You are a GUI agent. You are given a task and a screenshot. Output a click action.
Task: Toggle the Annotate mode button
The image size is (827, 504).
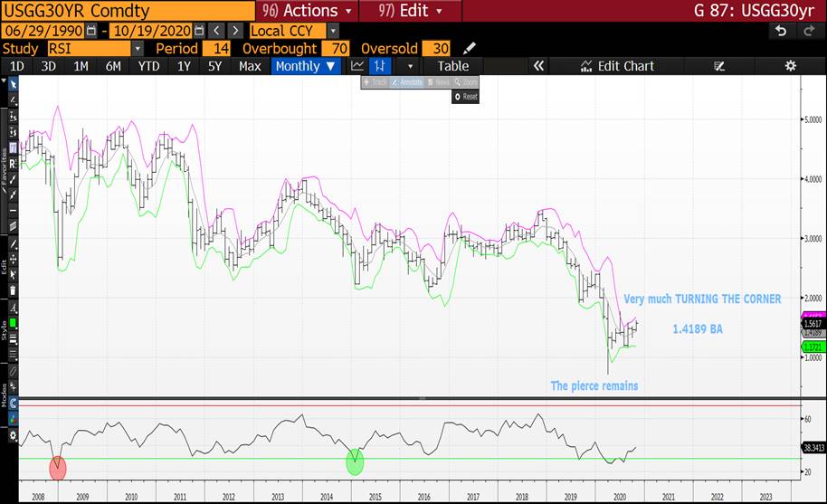(407, 82)
